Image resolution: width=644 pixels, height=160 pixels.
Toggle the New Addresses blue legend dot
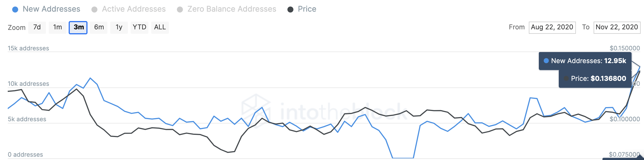click(15, 9)
